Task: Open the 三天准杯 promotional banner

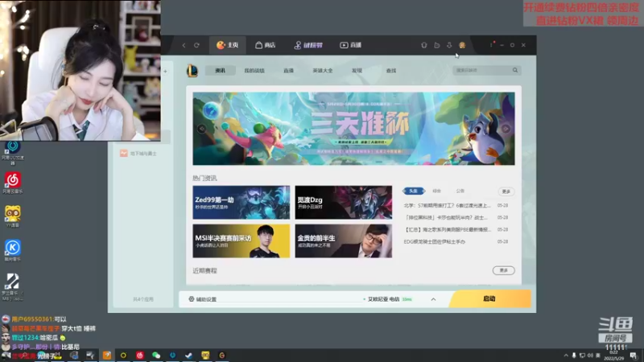Action: pos(353,129)
